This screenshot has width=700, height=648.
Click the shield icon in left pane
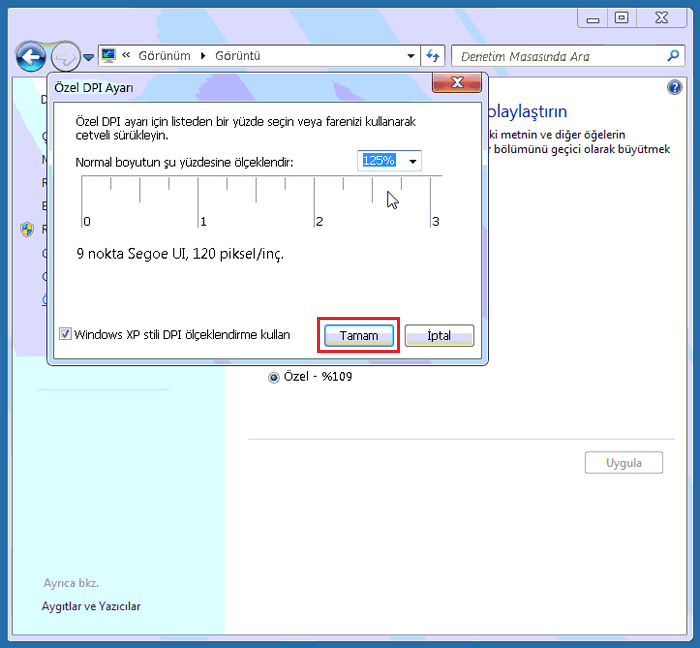point(27,229)
